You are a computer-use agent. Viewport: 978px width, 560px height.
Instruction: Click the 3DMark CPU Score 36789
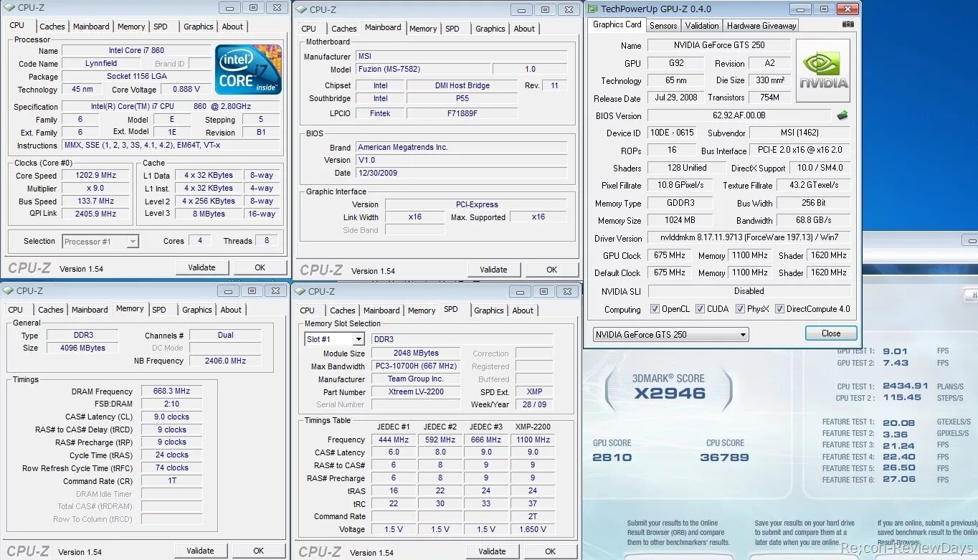click(x=725, y=457)
